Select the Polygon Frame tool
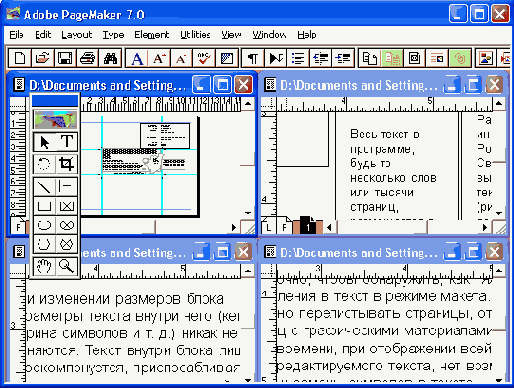This screenshot has width=514, height=388. [x=67, y=244]
